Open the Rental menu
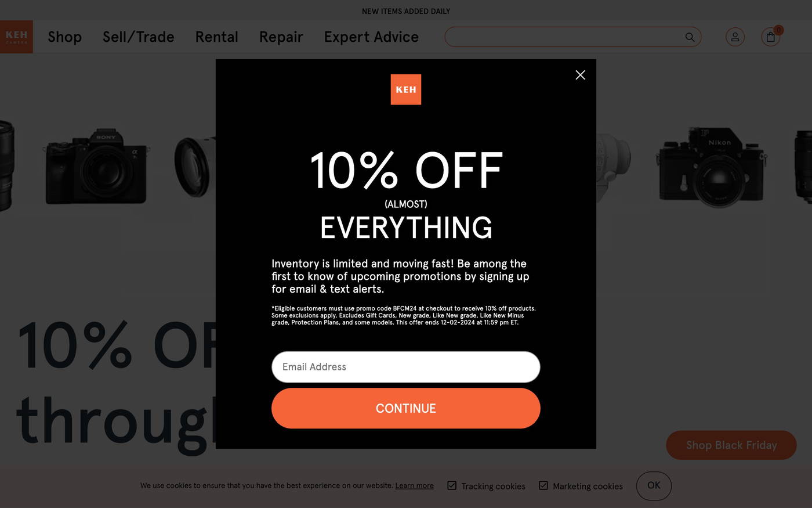The image size is (812, 508). pyautogui.click(x=217, y=37)
